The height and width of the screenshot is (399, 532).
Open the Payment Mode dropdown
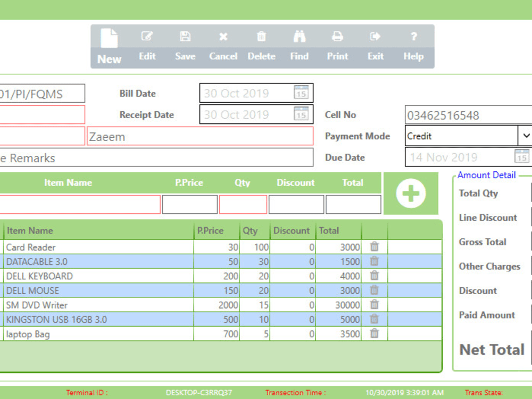point(526,136)
